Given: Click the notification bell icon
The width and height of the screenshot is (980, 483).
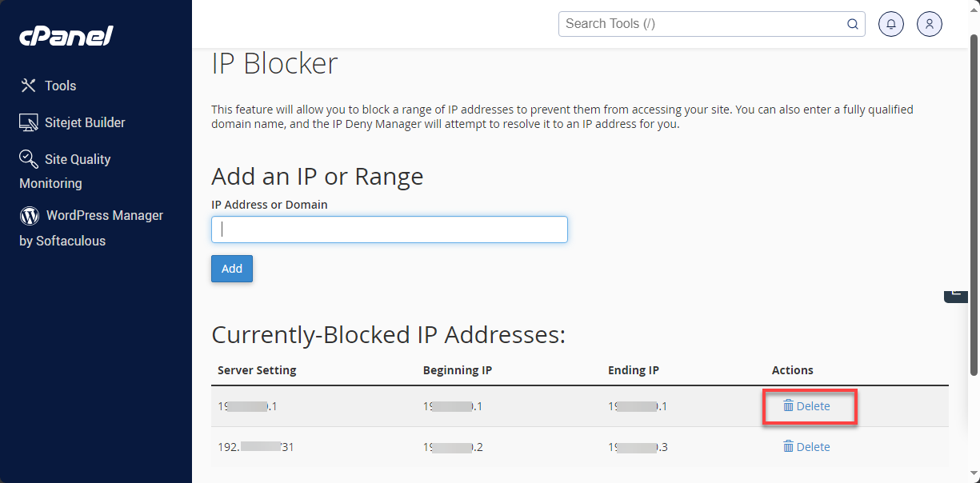Looking at the screenshot, I should [891, 23].
